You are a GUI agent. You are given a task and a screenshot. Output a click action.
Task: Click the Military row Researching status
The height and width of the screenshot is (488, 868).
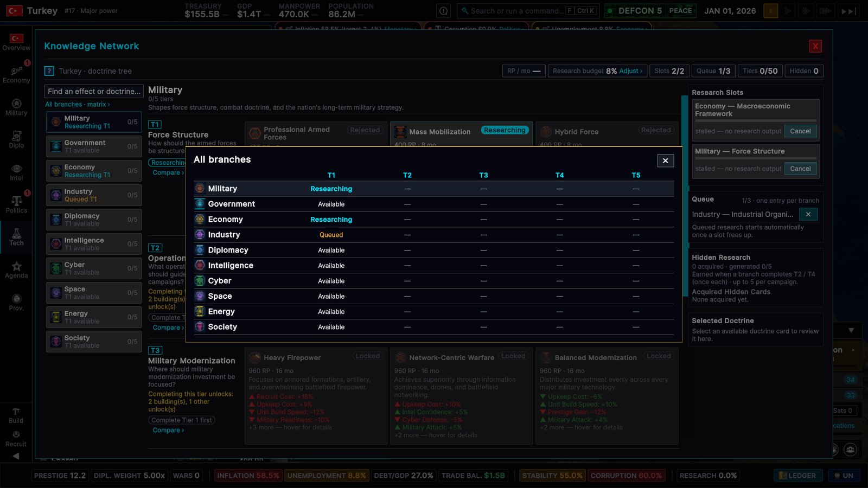pyautogui.click(x=331, y=189)
